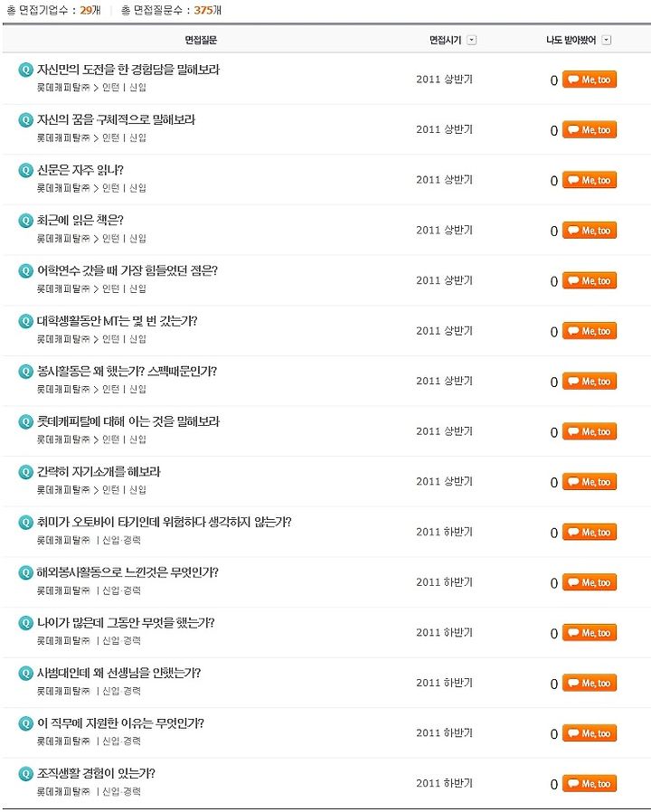Open question '봉사활동은 왜 했는가? 스펙때문인가?'
Viewport: 651px width, 812px height.
coord(127,372)
